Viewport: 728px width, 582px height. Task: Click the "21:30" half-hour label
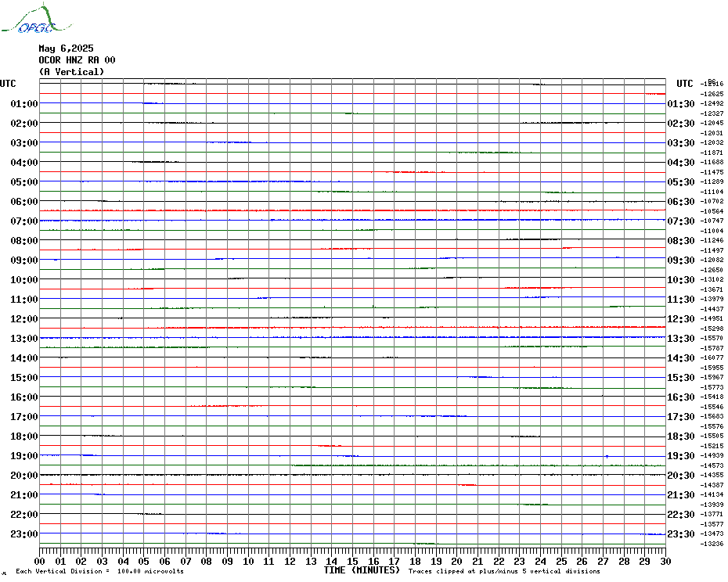coord(681,494)
